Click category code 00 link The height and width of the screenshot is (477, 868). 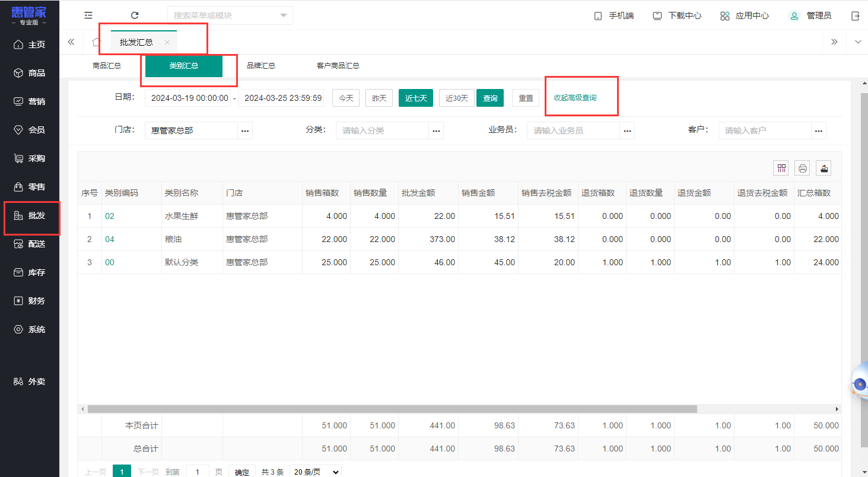point(110,262)
